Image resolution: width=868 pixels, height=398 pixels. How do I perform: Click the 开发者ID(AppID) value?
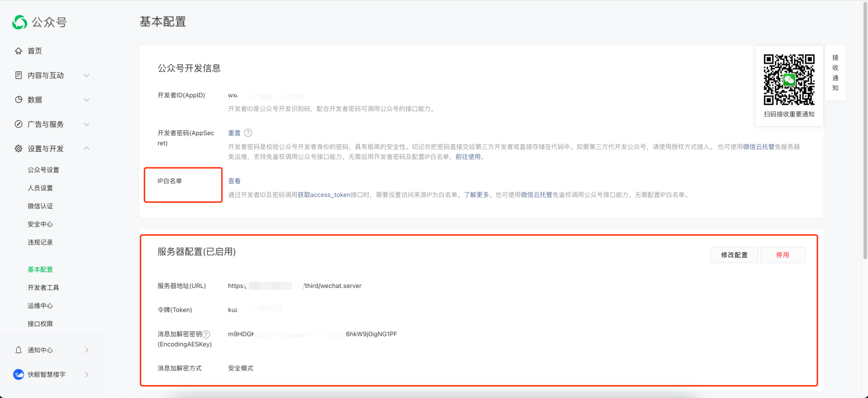[265, 95]
